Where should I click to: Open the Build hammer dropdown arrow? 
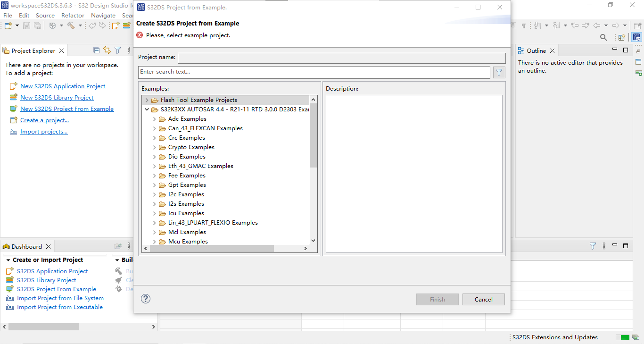coord(80,25)
